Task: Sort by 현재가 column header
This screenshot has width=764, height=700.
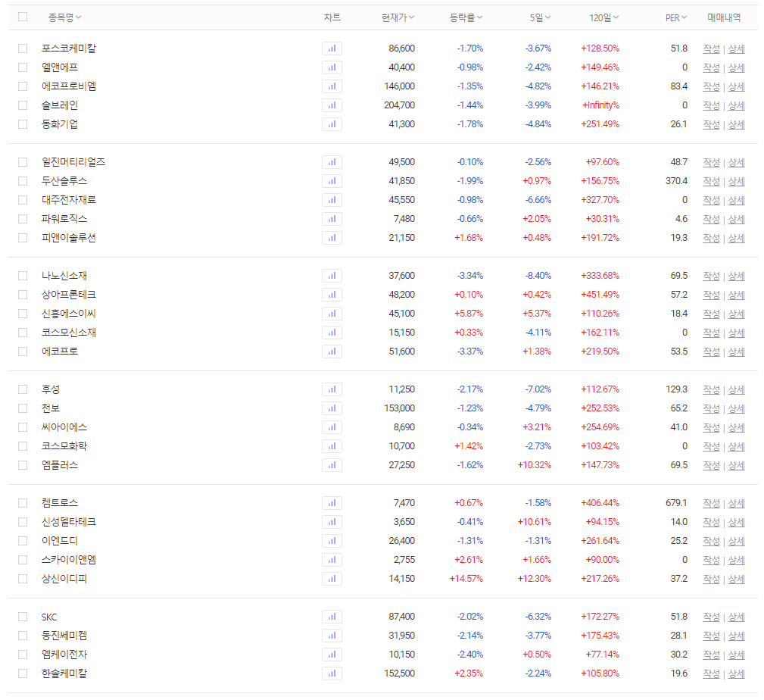Action: tap(398, 17)
